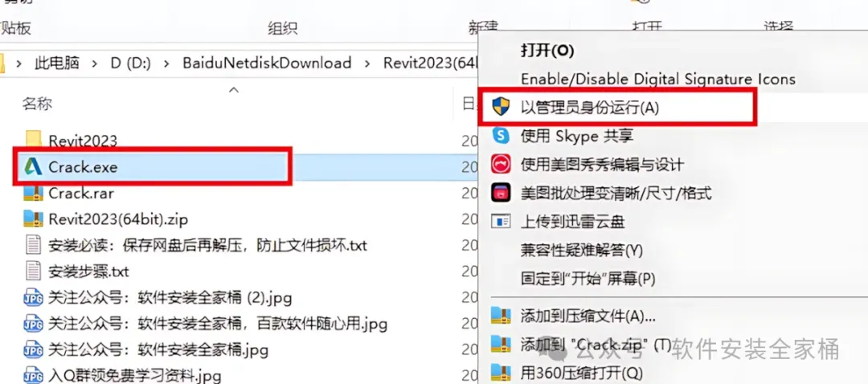Select 关注公众号：软件安装全家桶 (2).jpg
868x384 pixels.
tap(170, 298)
